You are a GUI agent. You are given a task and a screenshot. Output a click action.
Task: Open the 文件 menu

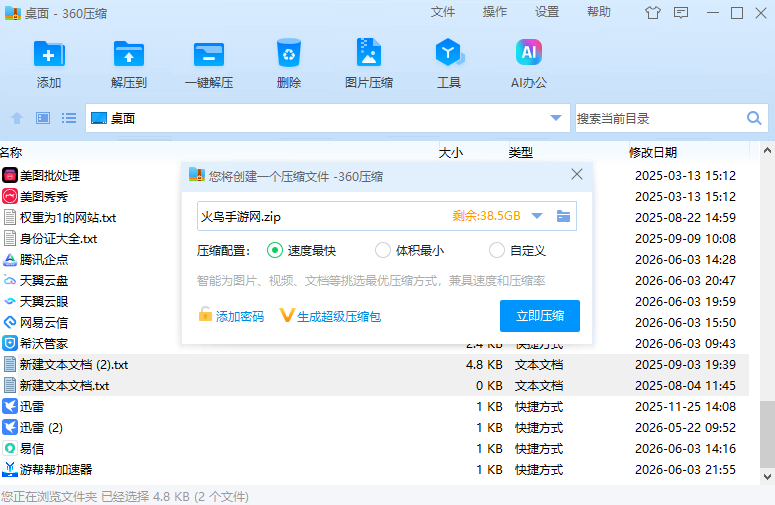click(x=443, y=12)
